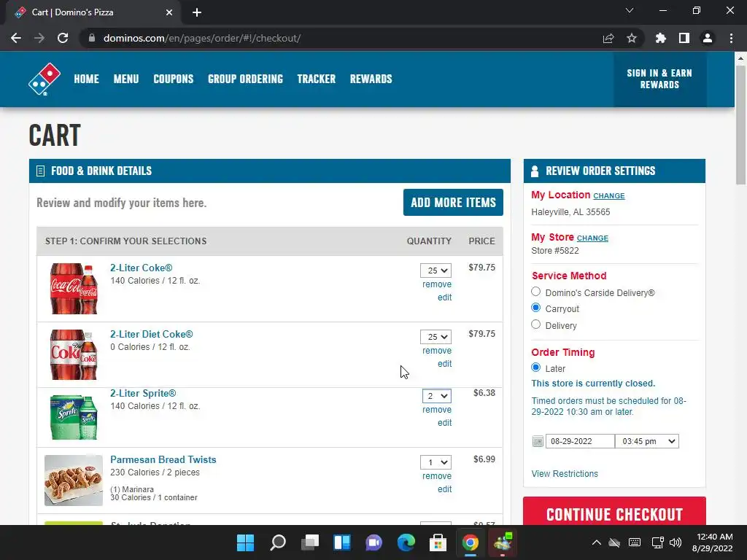
Task: Open the REWARDS navigation item
Action: click(371, 79)
